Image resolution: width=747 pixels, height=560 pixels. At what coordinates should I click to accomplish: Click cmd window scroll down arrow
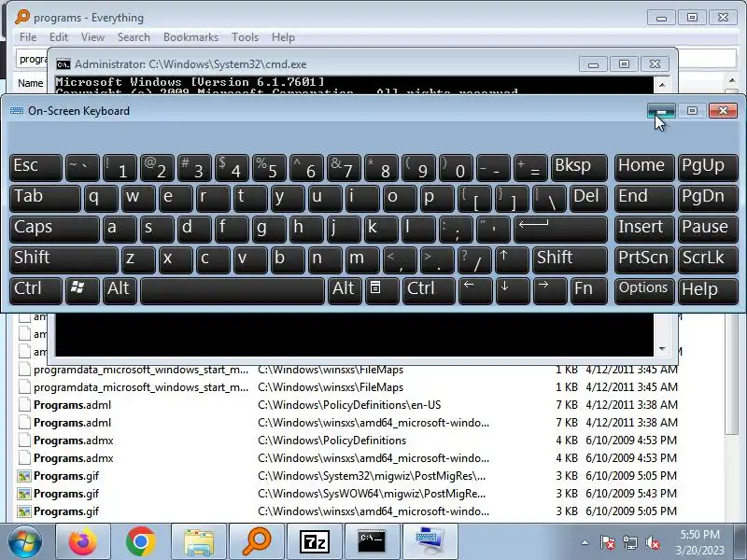662,349
